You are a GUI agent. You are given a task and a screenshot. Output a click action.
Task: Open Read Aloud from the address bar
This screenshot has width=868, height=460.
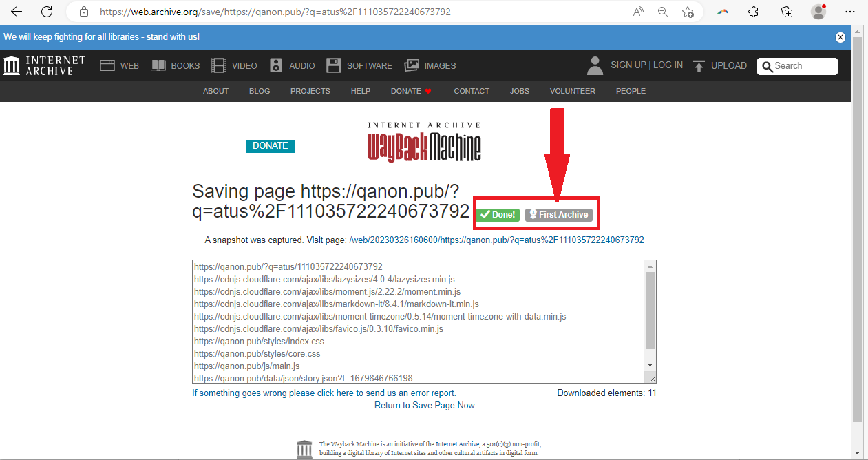638,12
